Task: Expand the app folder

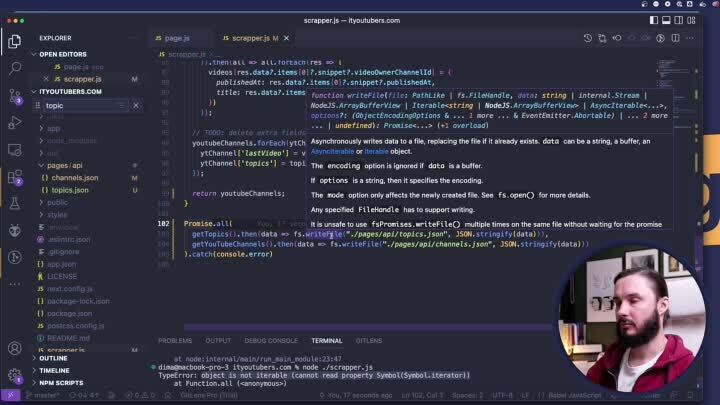Action: click(54, 129)
